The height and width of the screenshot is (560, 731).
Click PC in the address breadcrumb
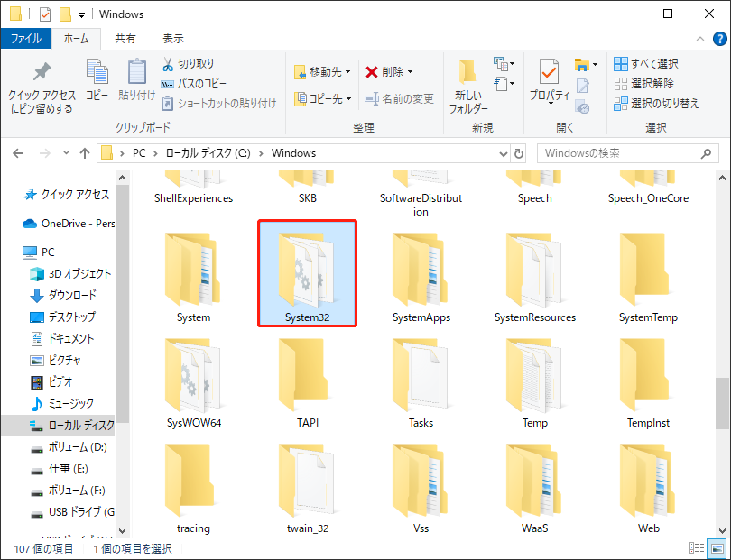pyautogui.click(x=139, y=153)
